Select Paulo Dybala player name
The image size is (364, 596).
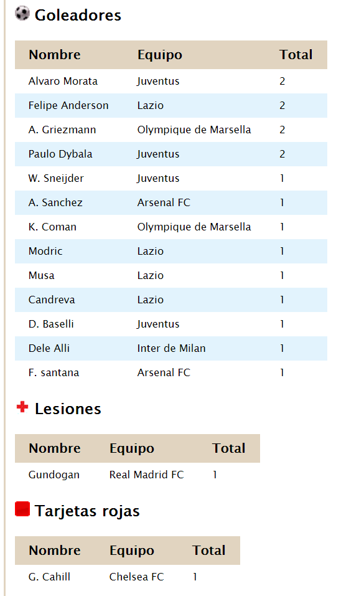click(x=60, y=154)
